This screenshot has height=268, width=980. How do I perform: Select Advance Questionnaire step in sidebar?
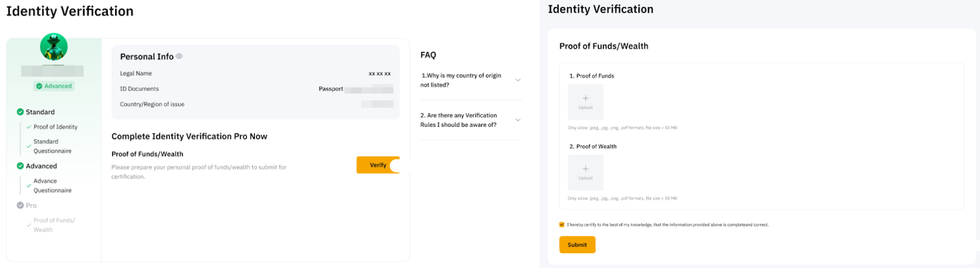click(x=52, y=185)
